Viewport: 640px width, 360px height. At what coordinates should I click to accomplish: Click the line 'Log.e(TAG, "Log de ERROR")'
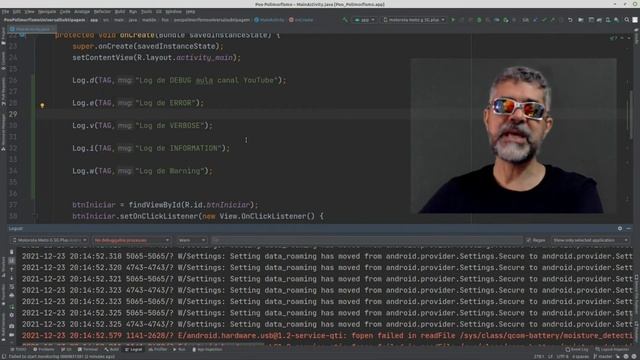click(138, 103)
